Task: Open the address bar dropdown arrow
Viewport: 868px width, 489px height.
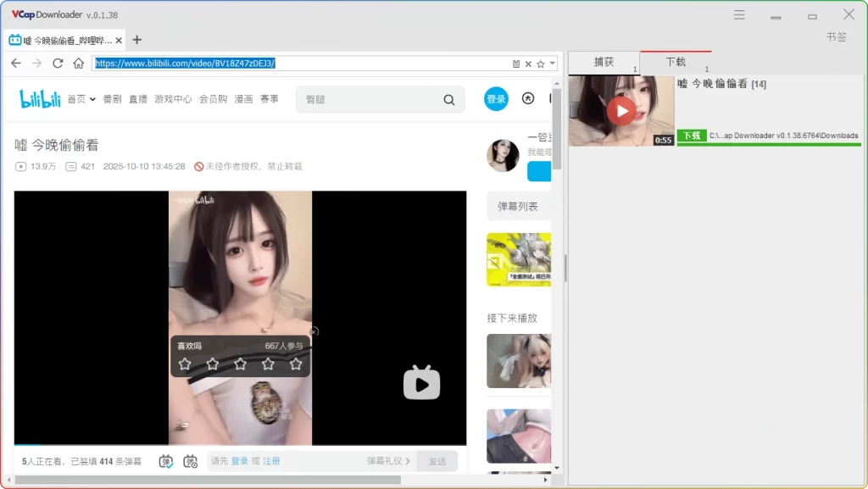Action: tap(553, 63)
